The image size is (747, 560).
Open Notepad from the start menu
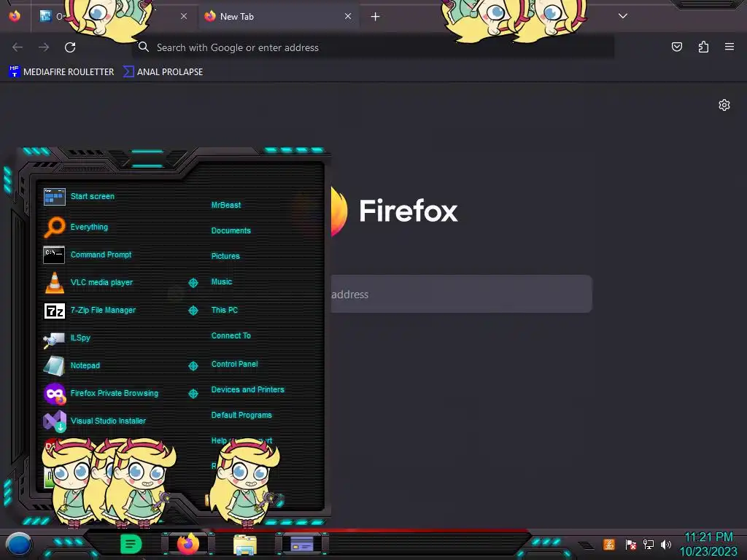[x=85, y=366]
